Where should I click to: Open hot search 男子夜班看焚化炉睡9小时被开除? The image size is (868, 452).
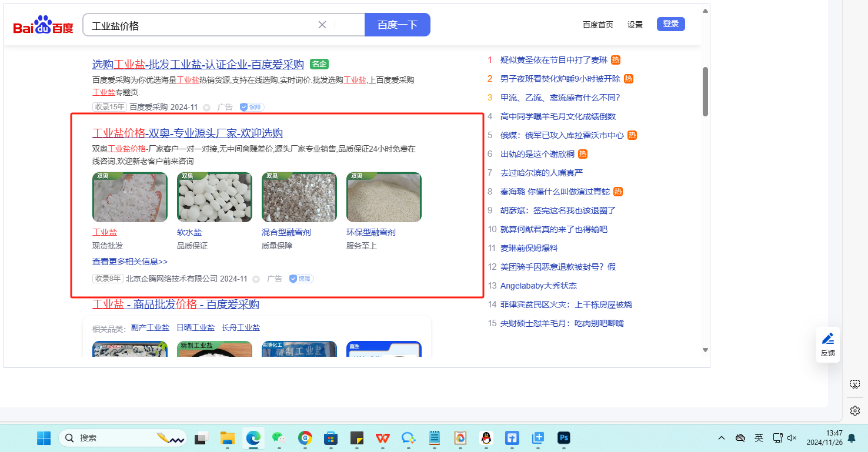tap(560, 79)
